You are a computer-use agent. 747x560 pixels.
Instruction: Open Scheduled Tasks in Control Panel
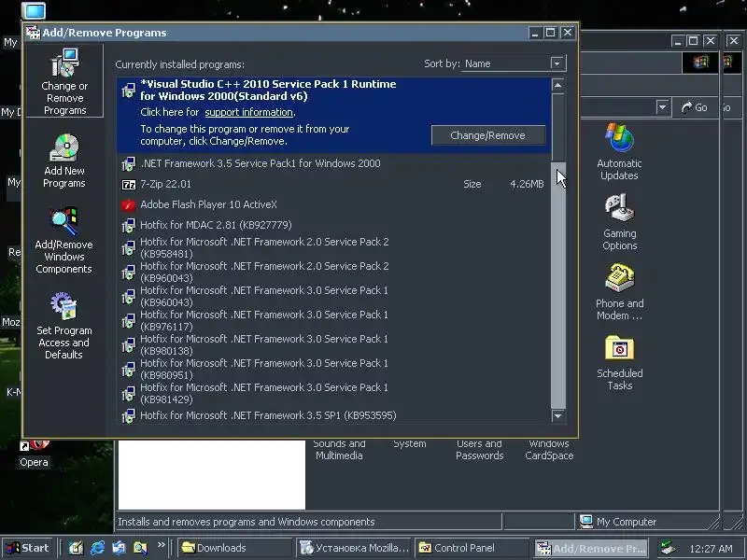[619, 362]
